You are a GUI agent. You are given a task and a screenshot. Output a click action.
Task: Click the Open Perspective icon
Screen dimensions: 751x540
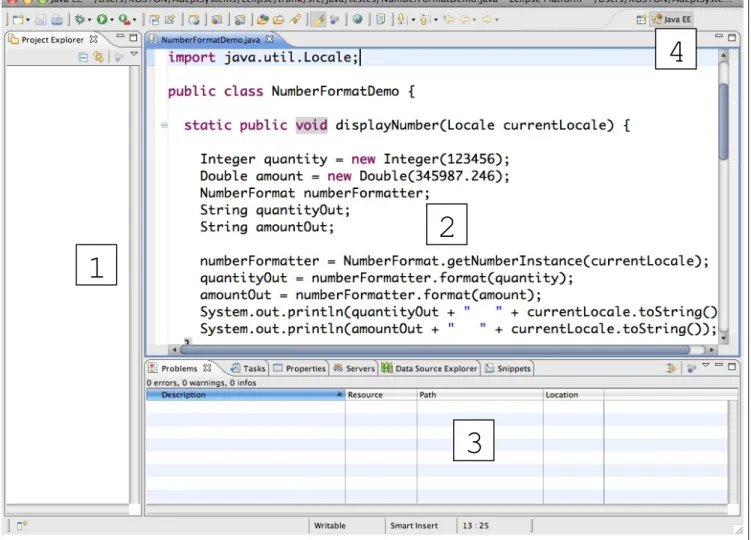tap(641, 20)
